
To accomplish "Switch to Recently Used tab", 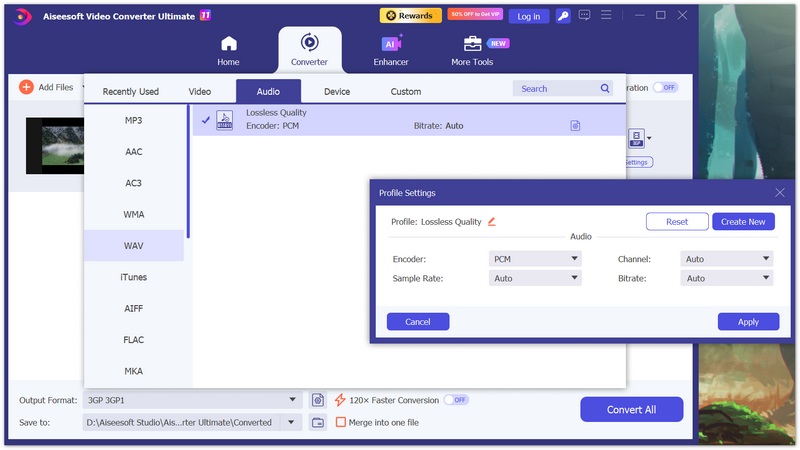I will (131, 92).
